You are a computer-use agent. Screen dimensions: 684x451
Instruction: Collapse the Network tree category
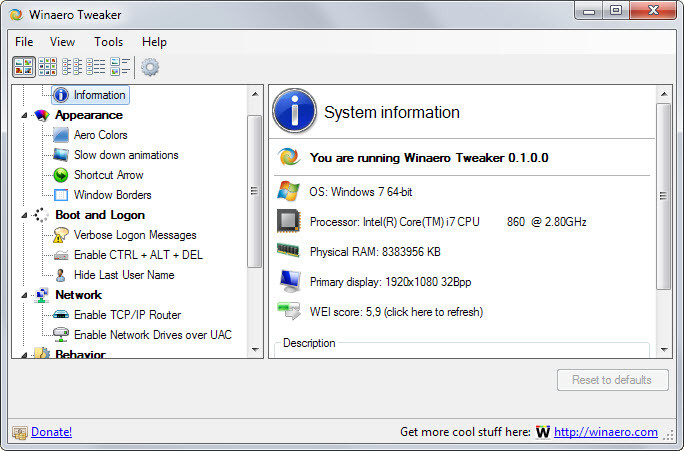tap(24, 296)
